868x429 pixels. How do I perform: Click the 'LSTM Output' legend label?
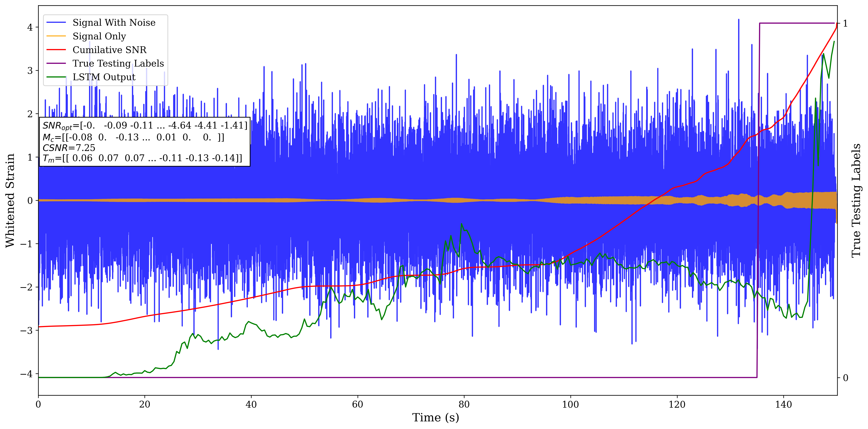click(104, 77)
